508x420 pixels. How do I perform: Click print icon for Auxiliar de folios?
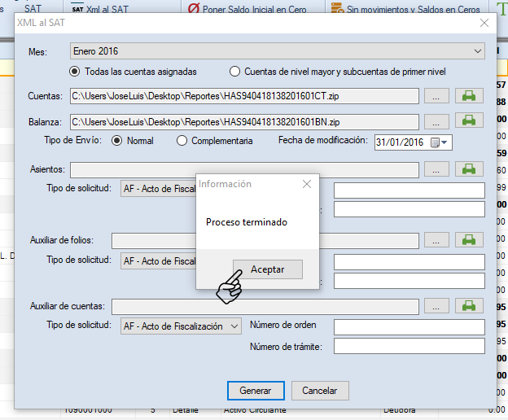coord(468,240)
